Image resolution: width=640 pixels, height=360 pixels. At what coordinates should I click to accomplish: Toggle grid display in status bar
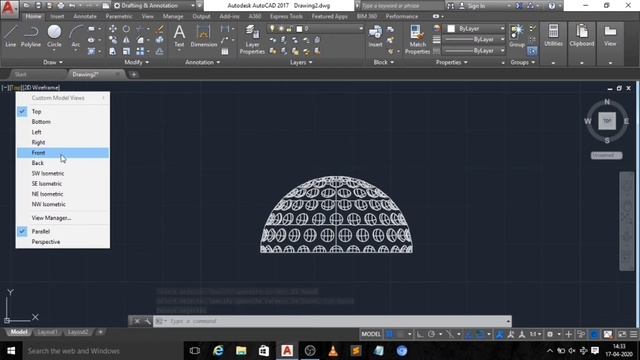pyautogui.click(x=389, y=334)
